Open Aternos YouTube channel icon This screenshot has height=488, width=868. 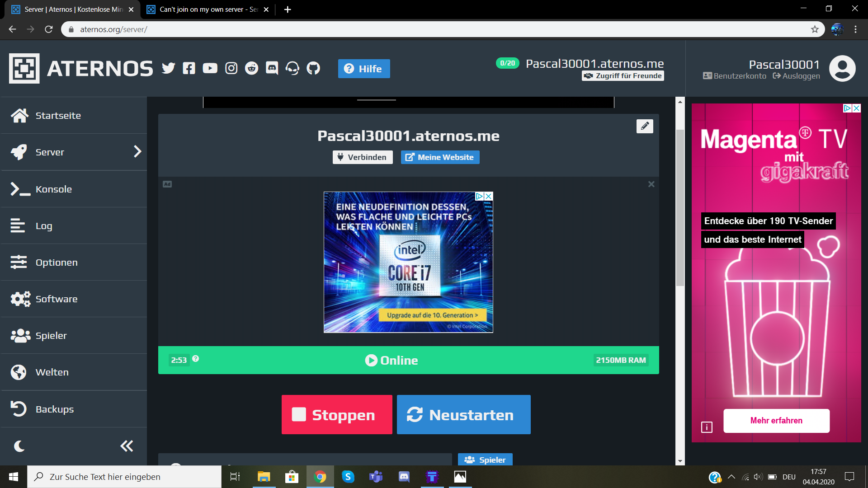click(210, 68)
